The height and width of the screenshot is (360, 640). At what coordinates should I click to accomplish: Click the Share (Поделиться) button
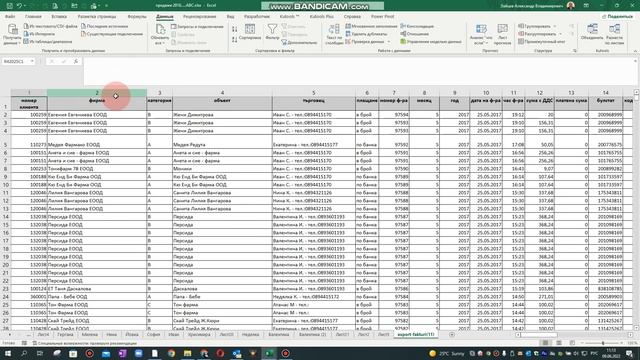tap(617, 16)
